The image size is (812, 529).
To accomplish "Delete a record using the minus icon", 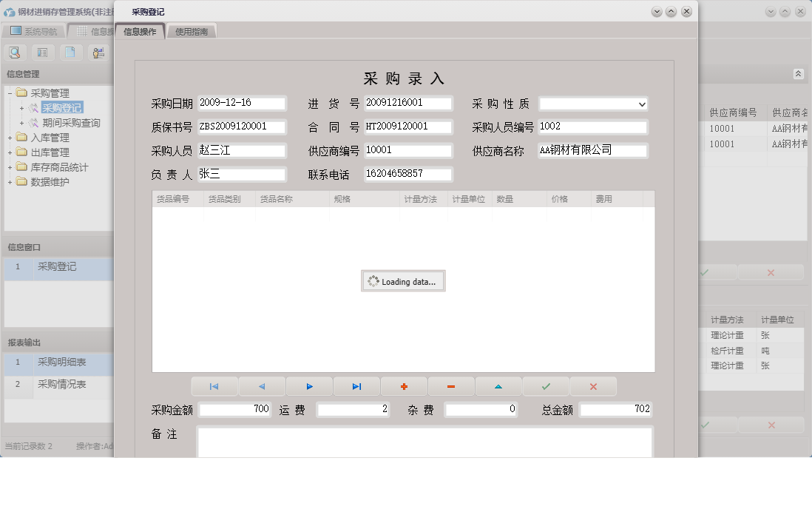I will [x=451, y=385].
